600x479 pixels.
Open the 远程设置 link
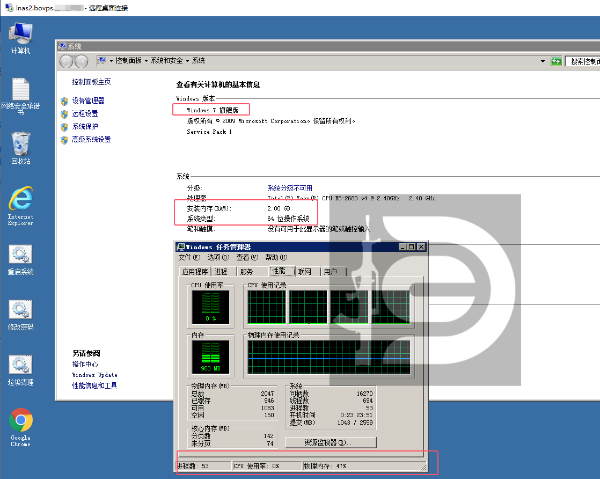click(85, 114)
